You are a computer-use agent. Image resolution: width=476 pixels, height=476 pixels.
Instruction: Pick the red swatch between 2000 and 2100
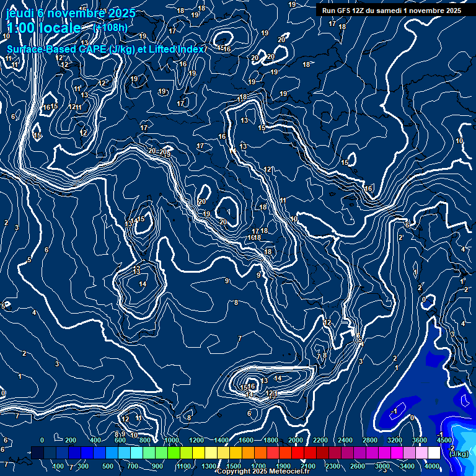(x=297, y=452)
